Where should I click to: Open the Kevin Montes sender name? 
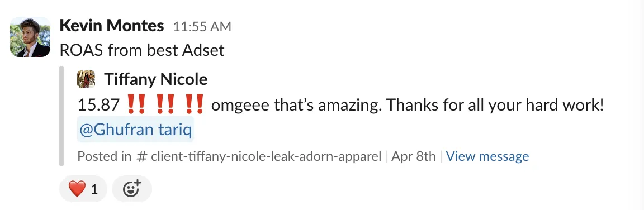pos(112,26)
